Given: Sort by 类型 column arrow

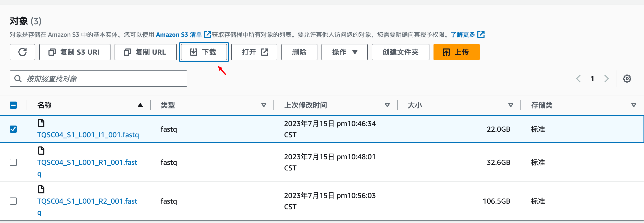Looking at the screenshot, I should pyautogui.click(x=264, y=105).
